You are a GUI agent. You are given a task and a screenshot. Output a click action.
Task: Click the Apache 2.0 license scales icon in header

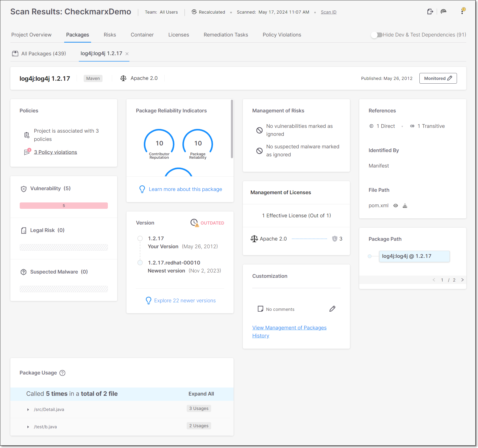(x=123, y=78)
